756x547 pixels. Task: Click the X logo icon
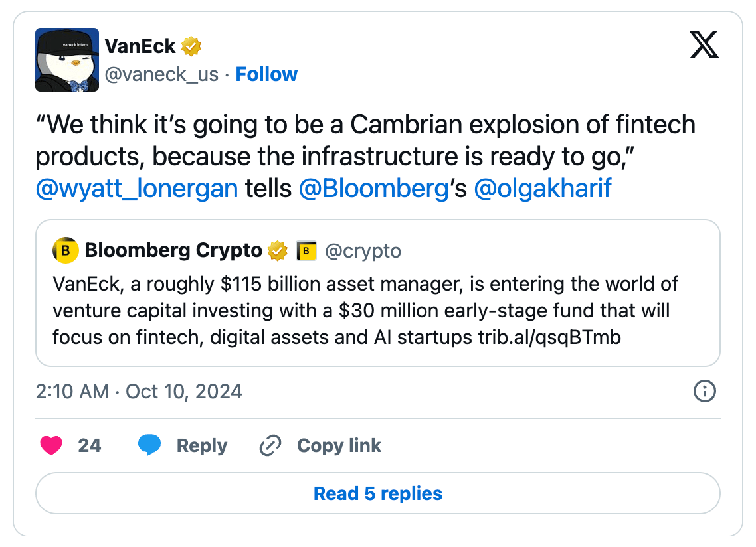pyautogui.click(x=704, y=46)
